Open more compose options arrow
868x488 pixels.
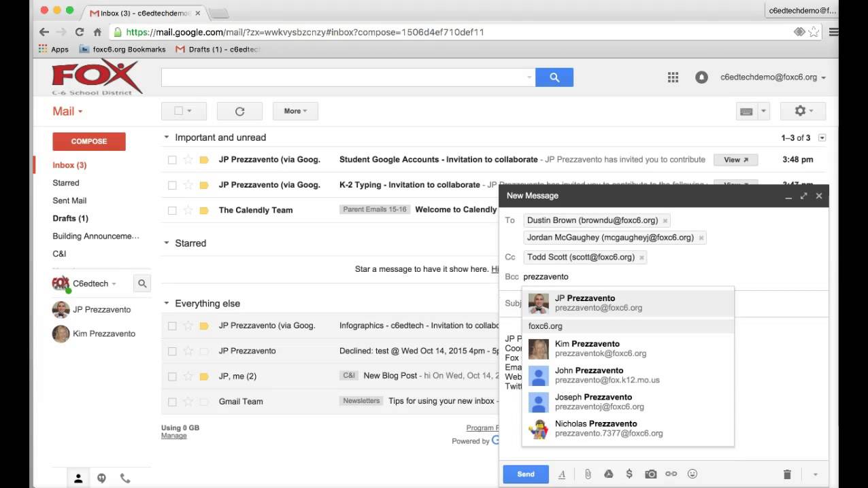pyautogui.click(x=815, y=474)
